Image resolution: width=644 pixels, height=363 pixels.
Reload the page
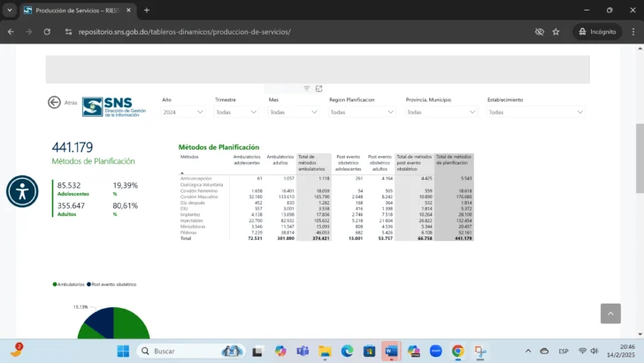coord(47,31)
